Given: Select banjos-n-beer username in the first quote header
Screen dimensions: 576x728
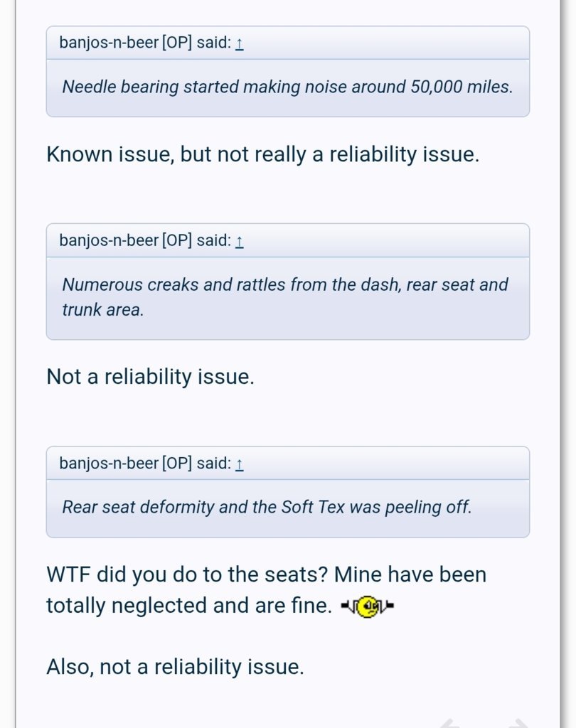Looking at the screenshot, I should point(110,43).
